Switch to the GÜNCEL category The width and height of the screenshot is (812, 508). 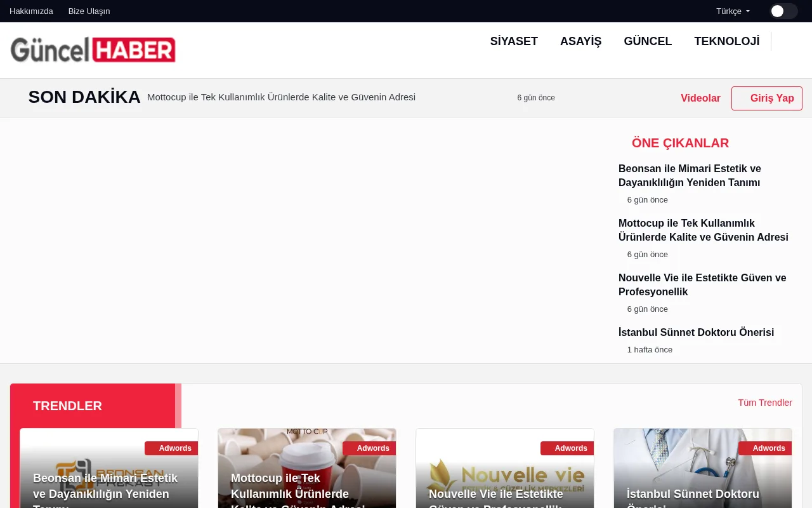pos(648,41)
